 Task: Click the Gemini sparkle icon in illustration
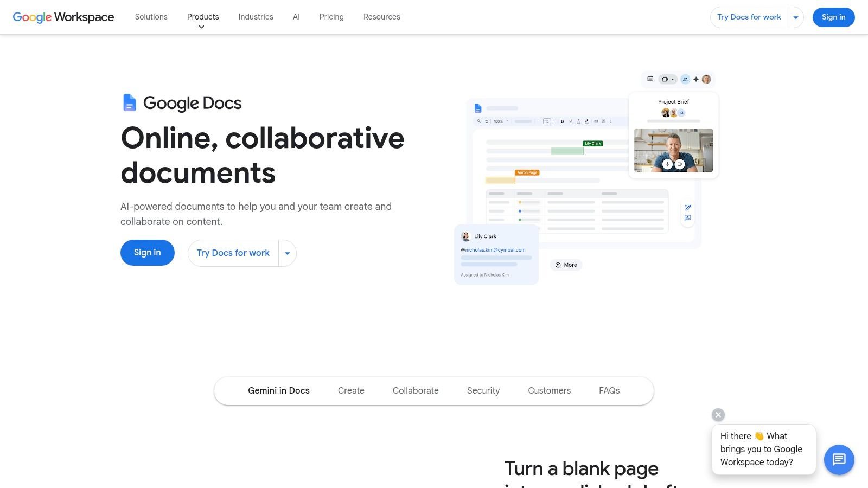(696, 79)
